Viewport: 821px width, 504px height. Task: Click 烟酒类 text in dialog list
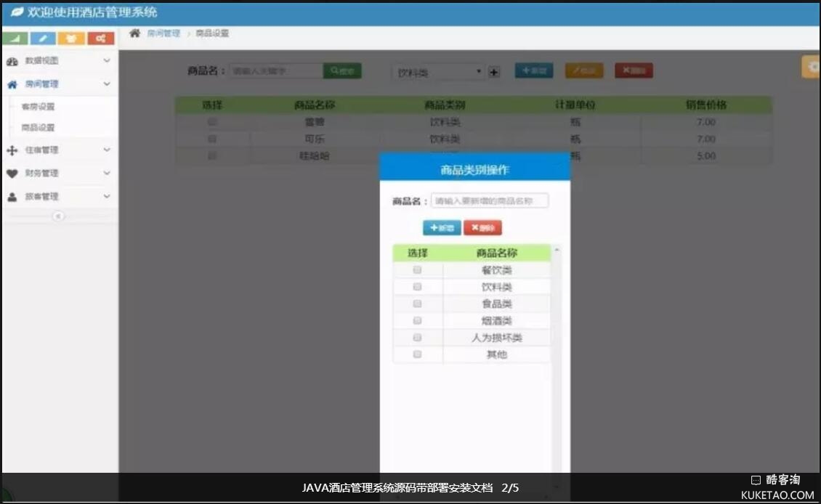[496, 320]
